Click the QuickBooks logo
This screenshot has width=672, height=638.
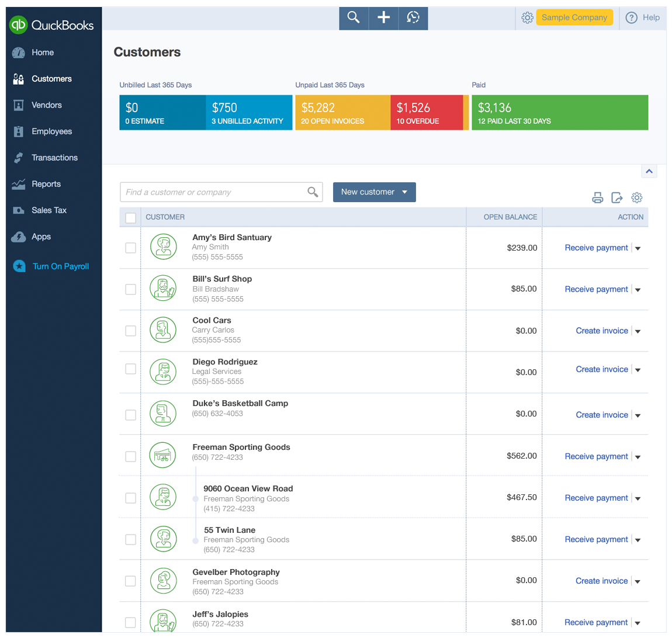pos(51,25)
